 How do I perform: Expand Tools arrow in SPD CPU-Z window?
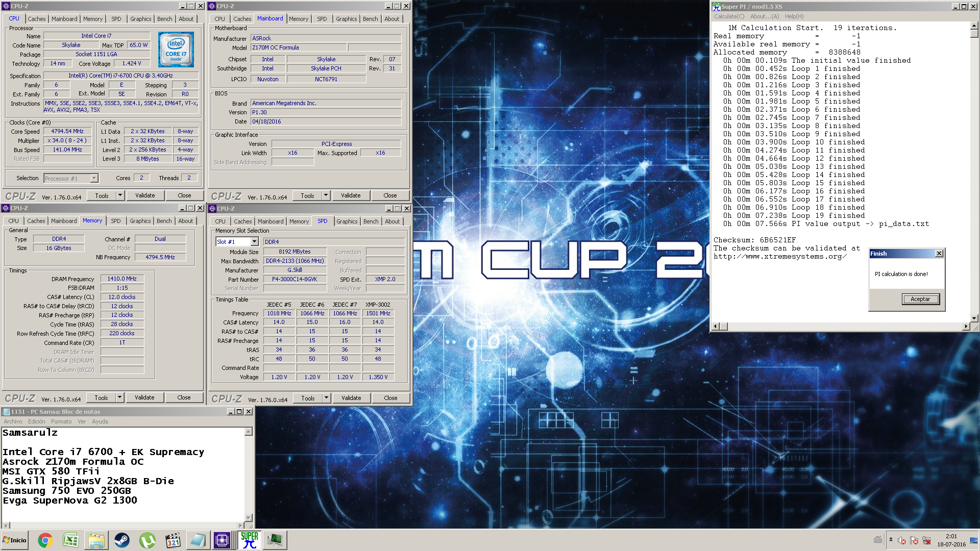(326, 398)
